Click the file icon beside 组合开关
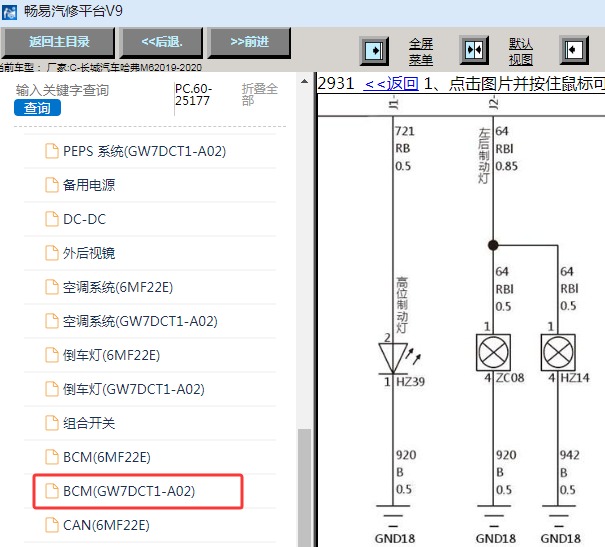The width and height of the screenshot is (605, 547). point(52,422)
